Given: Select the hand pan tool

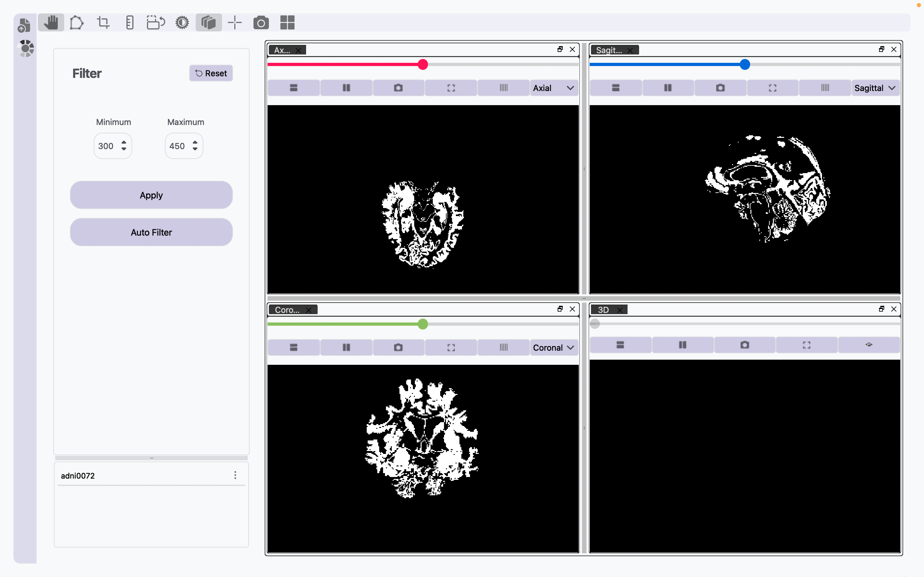Looking at the screenshot, I should [51, 22].
